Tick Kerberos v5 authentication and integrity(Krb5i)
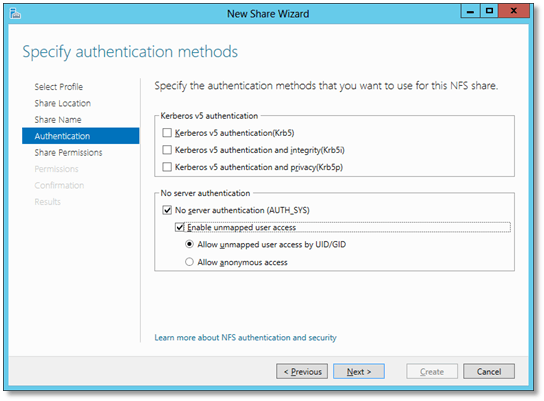The height and width of the screenshot is (401, 544). pyautogui.click(x=167, y=150)
